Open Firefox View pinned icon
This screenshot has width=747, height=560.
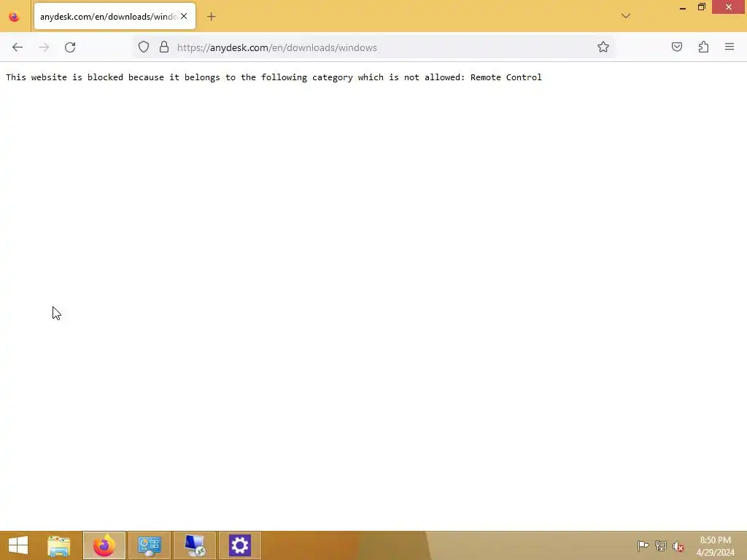[x=15, y=17]
